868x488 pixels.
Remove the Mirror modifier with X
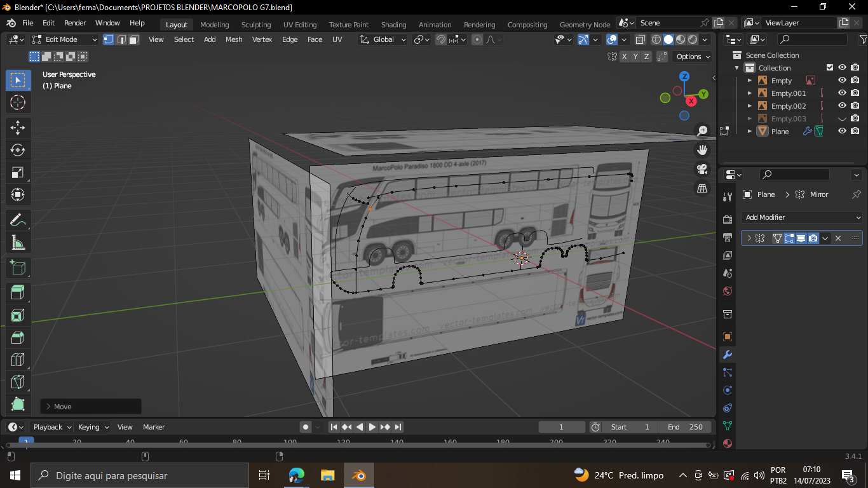pyautogui.click(x=838, y=238)
